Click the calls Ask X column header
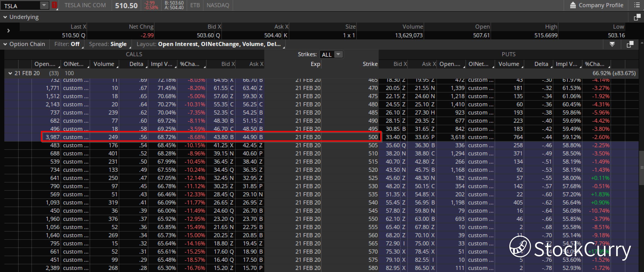Screen dimensions: 644x272 [x=250, y=64]
